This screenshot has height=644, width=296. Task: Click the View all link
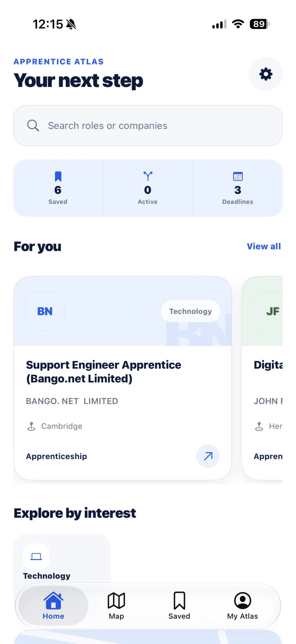point(264,246)
